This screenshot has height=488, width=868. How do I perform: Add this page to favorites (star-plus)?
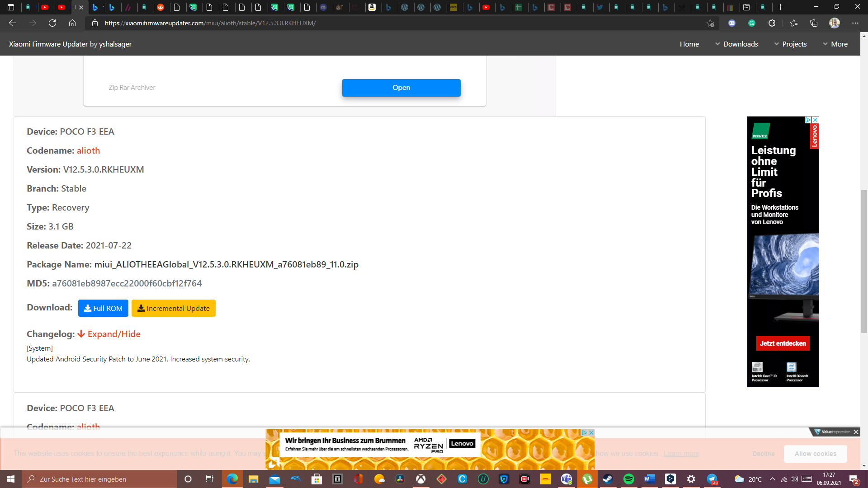(x=710, y=23)
